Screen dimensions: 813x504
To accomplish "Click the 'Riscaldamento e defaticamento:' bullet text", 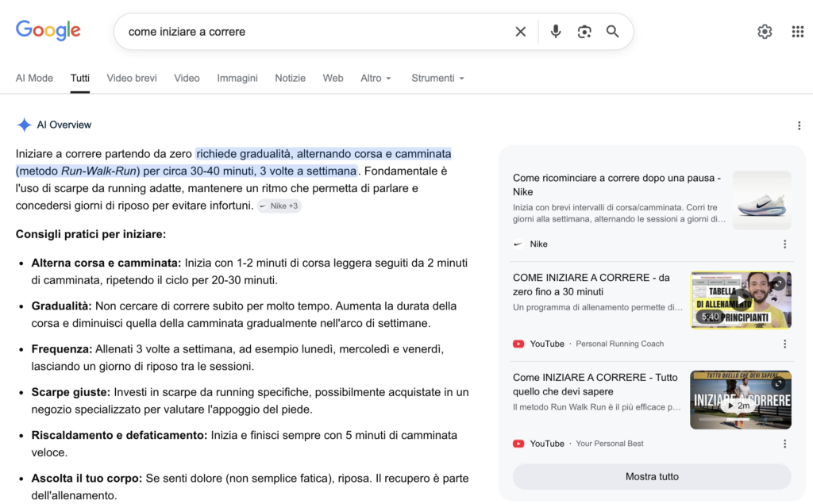I will [x=119, y=435].
